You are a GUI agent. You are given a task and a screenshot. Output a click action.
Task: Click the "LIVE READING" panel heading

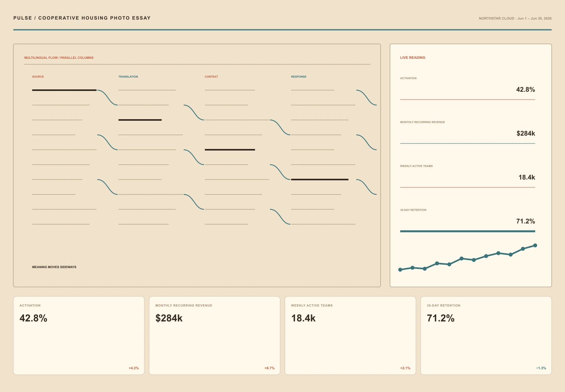click(413, 58)
